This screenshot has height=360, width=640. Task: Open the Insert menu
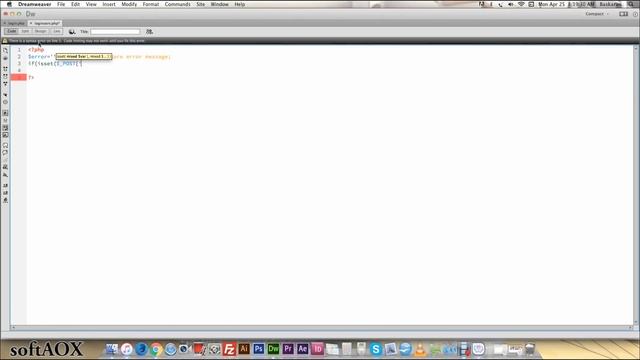click(x=109, y=4)
